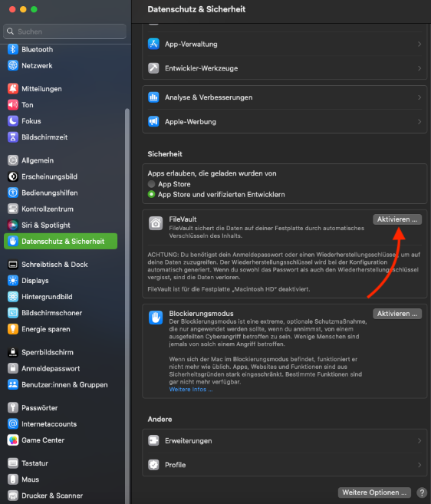Open the Erweiterungen entry
Viewport: 431px width, 504px height.
coord(285,440)
